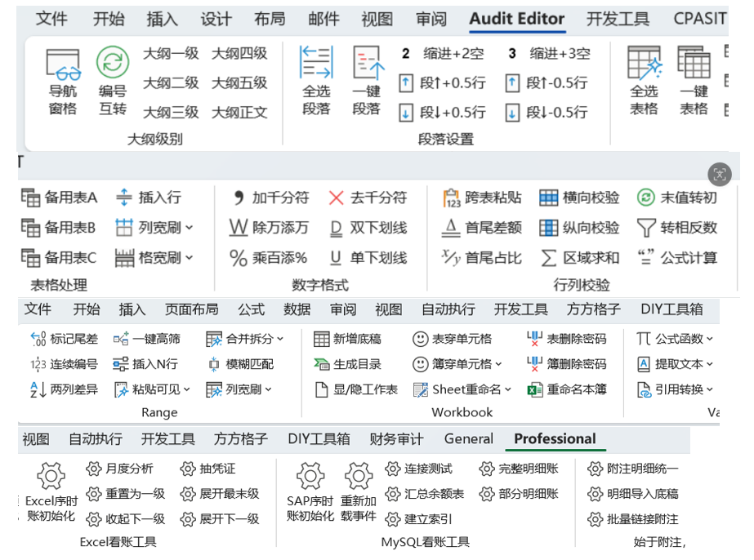Remove separators with 去千分符
The width and height of the screenshot is (754, 560).
click(368, 198)
